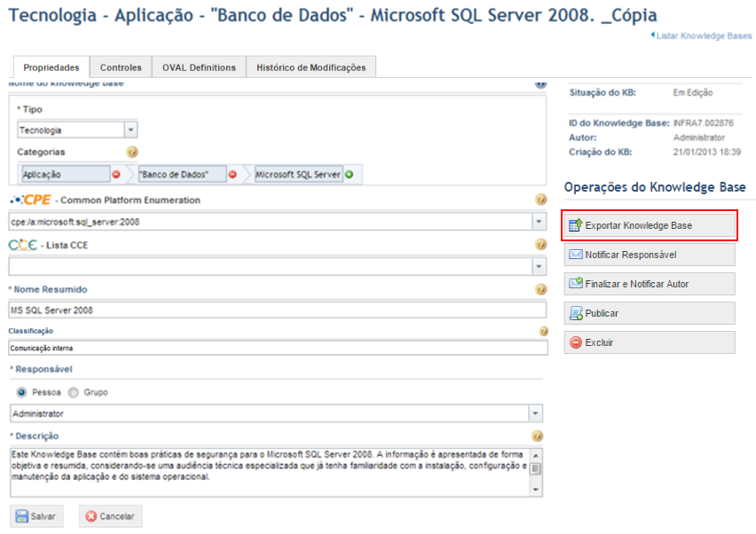Image resolution: width=756 pixels, height=534 pixels.
Task: Click the Nome Resumido input field
Action: [277, 310]
